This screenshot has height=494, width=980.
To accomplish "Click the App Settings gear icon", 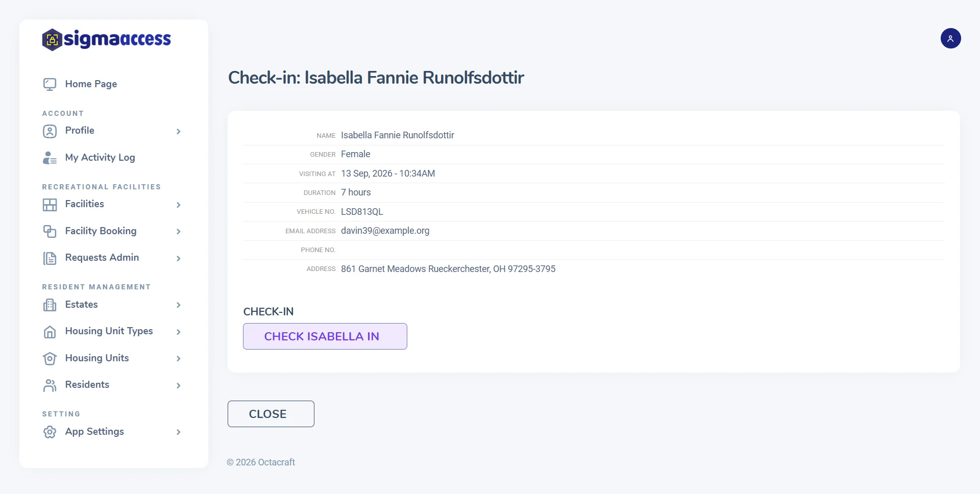I will click(x=50, y=432).
